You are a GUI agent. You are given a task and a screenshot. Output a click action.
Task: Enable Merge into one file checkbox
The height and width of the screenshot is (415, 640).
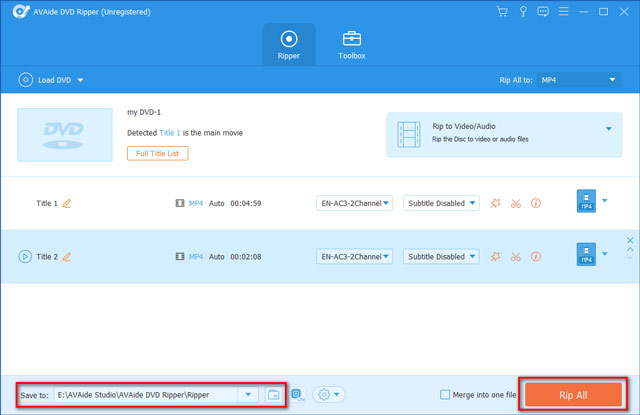pos(445,395)
